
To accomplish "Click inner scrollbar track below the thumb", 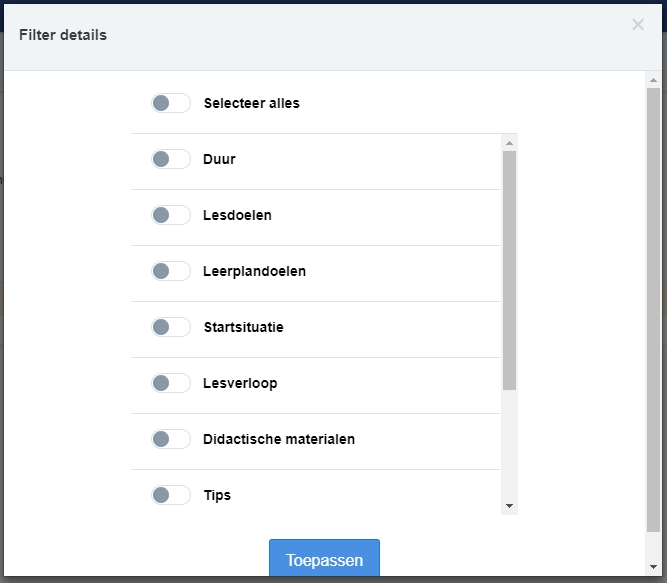I will point(509,444).
